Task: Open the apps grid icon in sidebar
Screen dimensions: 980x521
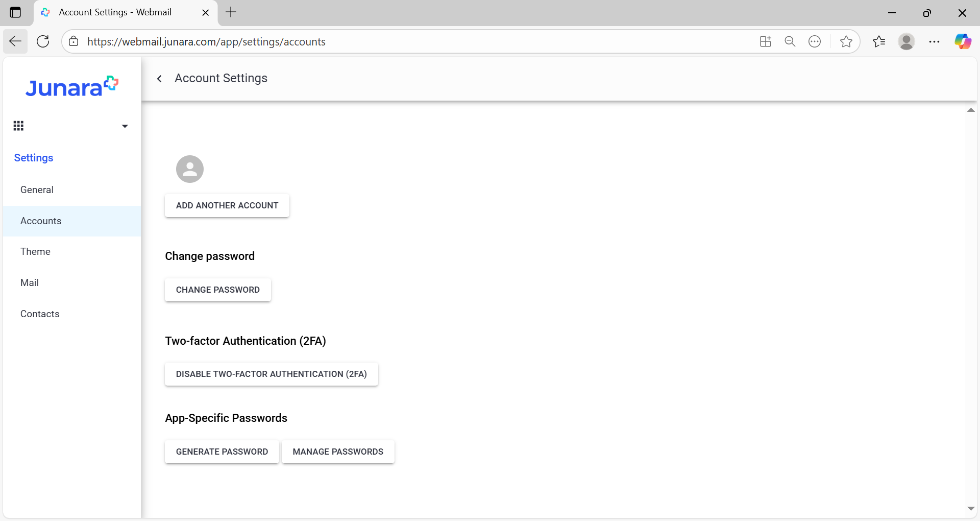Action: [19, 126]
